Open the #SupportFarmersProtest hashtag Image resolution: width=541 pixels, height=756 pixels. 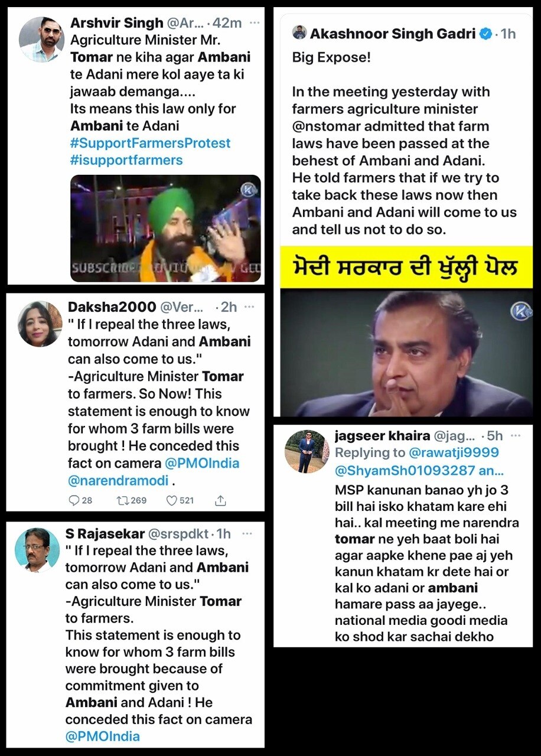pos(151,143)
